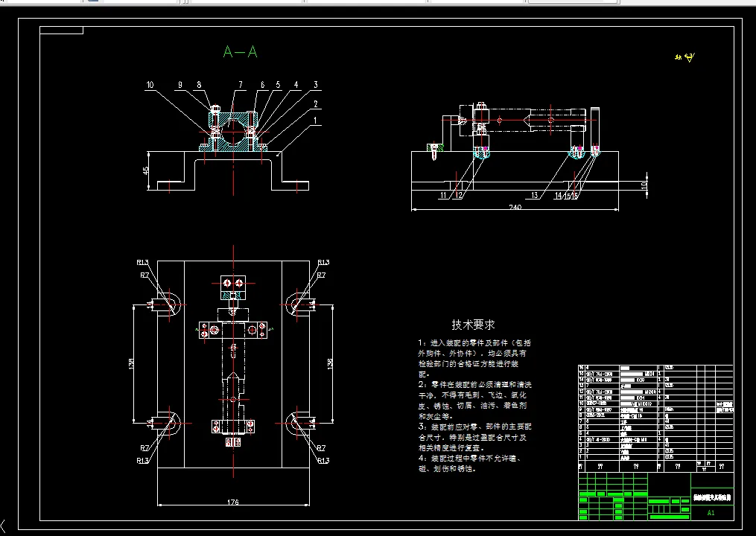Select part callout number 7 in A—A view

coord(240,85)
